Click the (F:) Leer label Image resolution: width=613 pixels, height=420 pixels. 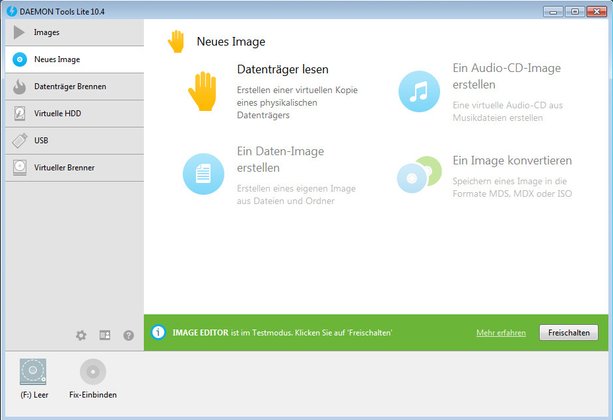[34, 395]
